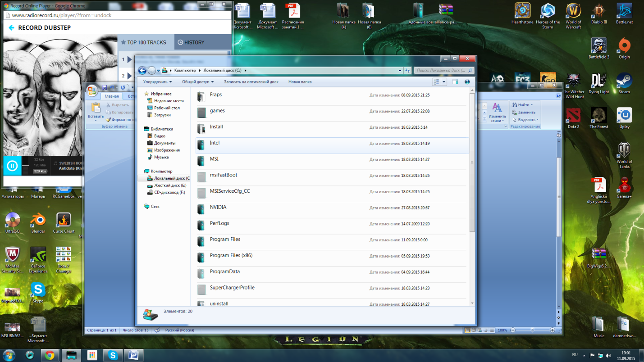Select 320 kbs stream quality

40,171
